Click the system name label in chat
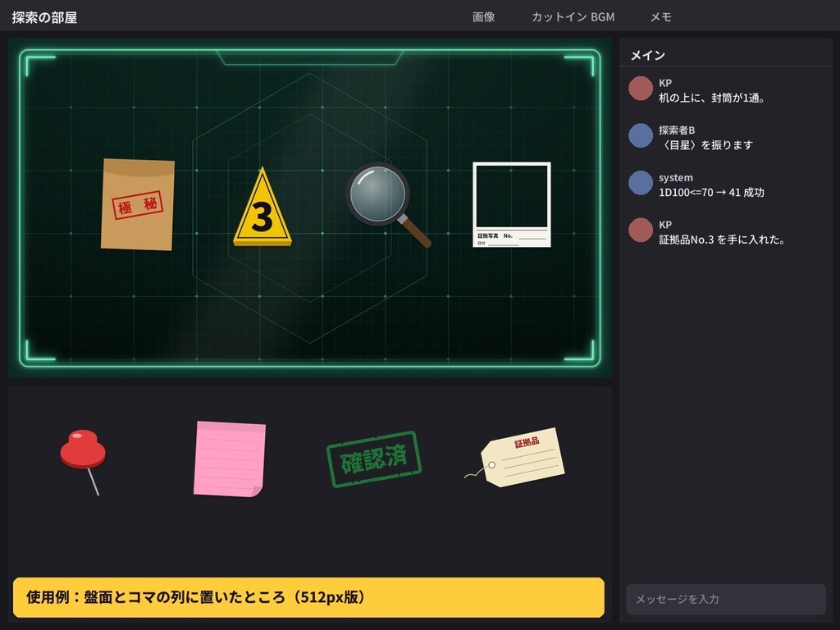This screenshot has height=630, width=840. click(676, 177)
